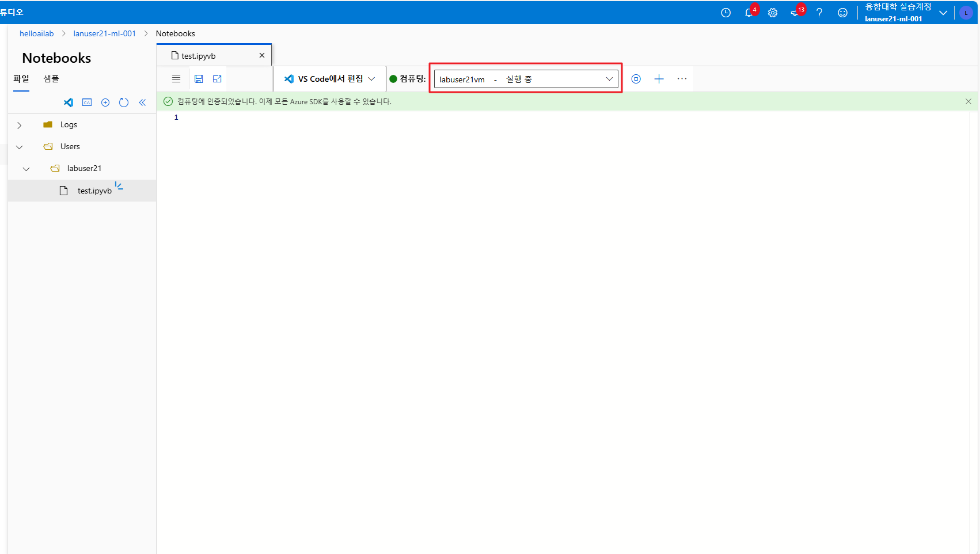Refresh the file explorer

point(124,103)
